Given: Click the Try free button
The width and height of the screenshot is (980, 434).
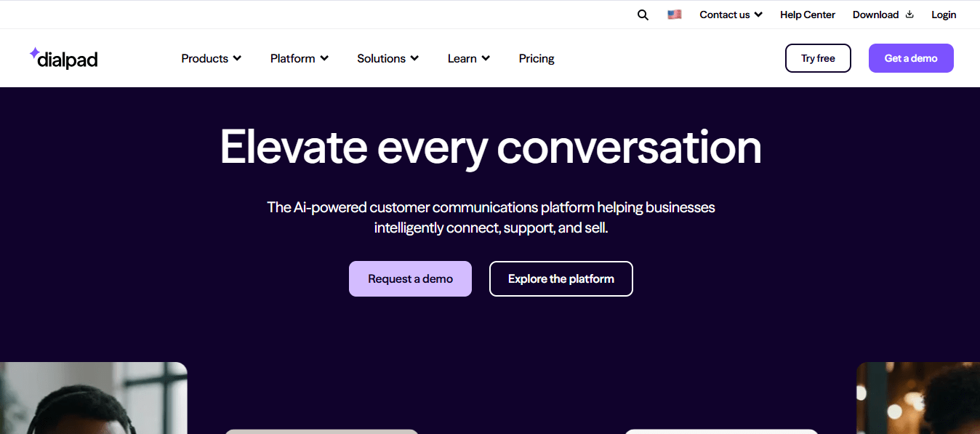Looking at the screenshot, I should (818, 58).
